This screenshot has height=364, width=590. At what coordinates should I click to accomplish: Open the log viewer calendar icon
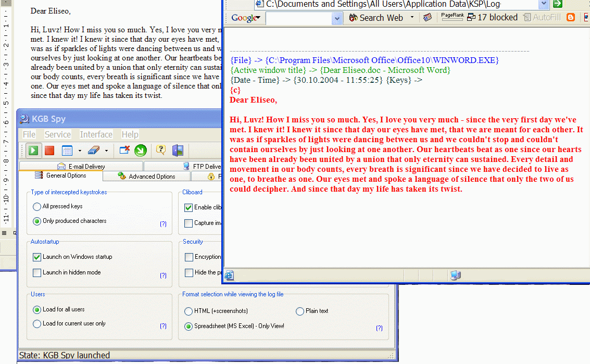tap(67, 150)
